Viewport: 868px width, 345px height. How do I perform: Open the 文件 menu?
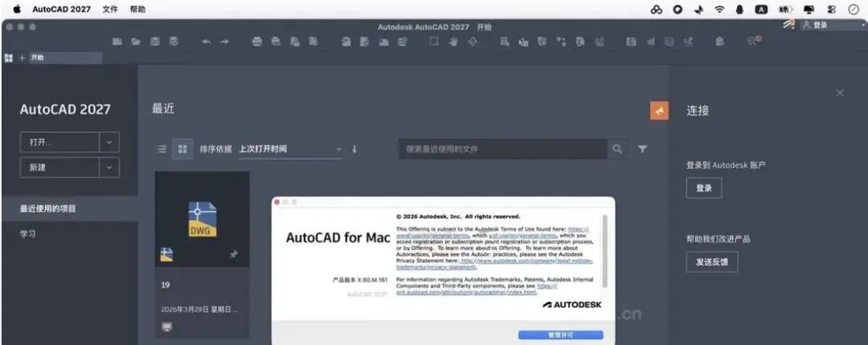[x=110, y=10]
